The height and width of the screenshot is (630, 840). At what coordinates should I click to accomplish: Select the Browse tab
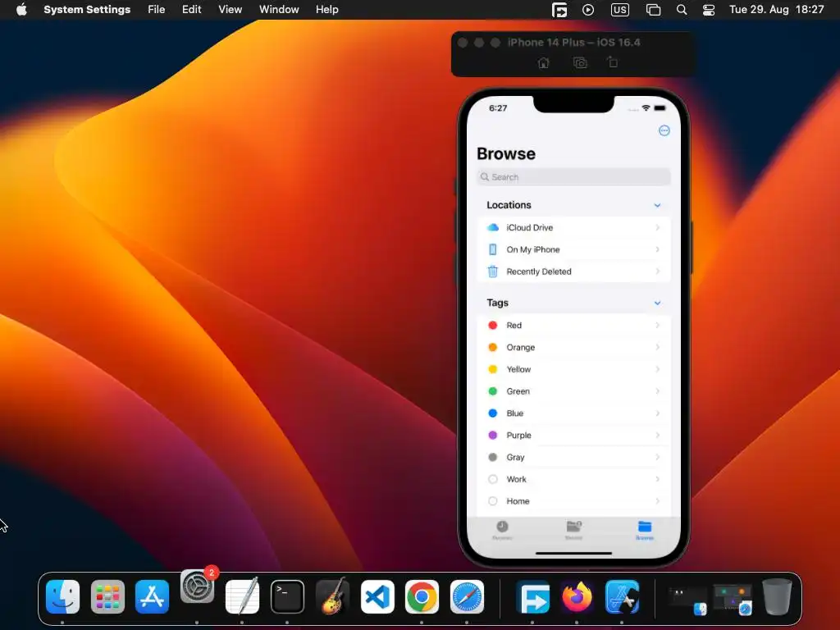tap(645, 530)
